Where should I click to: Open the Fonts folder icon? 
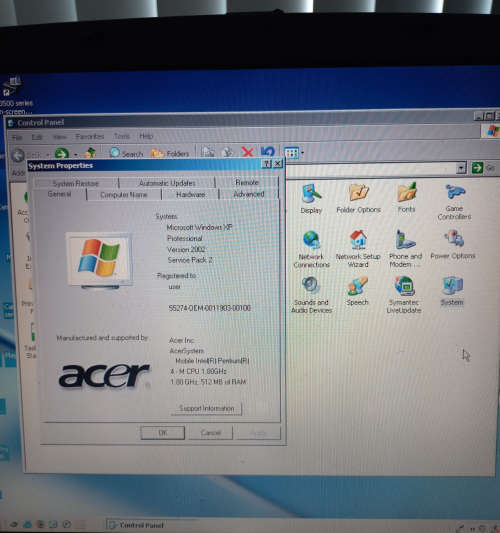pyautogui.click(x=407, y=198)
